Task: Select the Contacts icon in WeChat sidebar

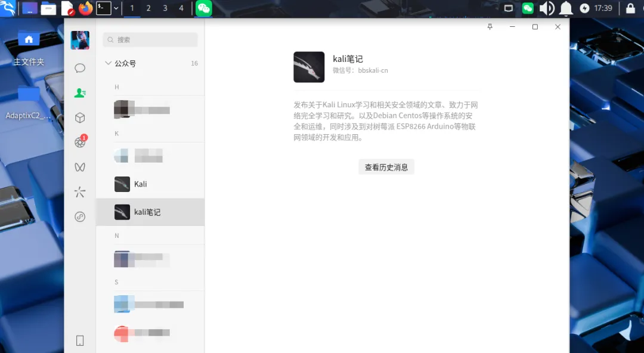Action: pos(80,93)
